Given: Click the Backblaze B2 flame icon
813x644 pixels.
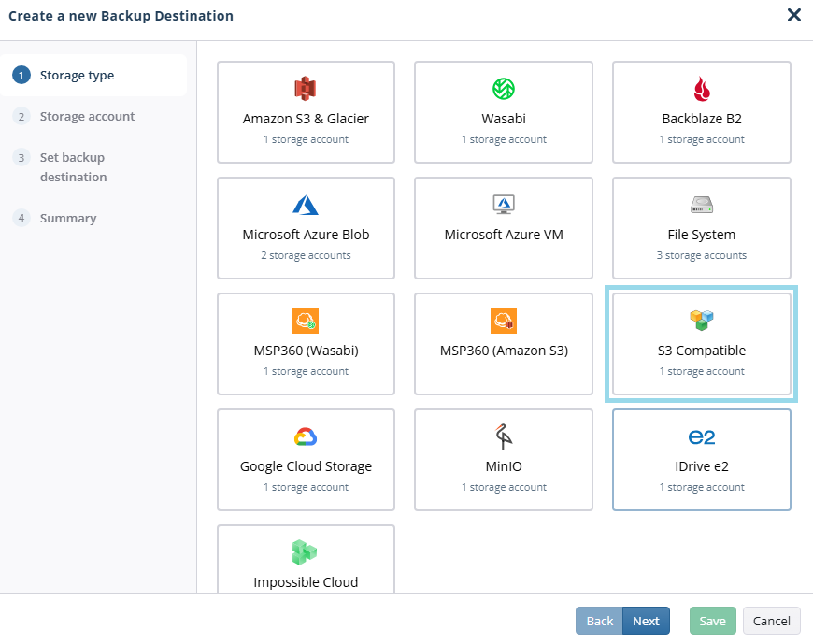Looking at the screenshot, I should pos(702,89).
